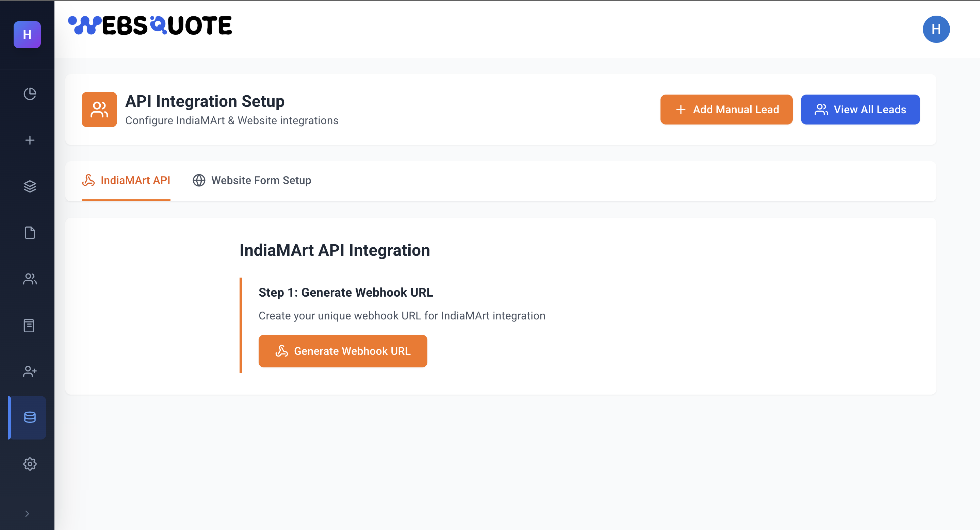
Task: Open the document icon in sidebar
Action: point(30,233)
